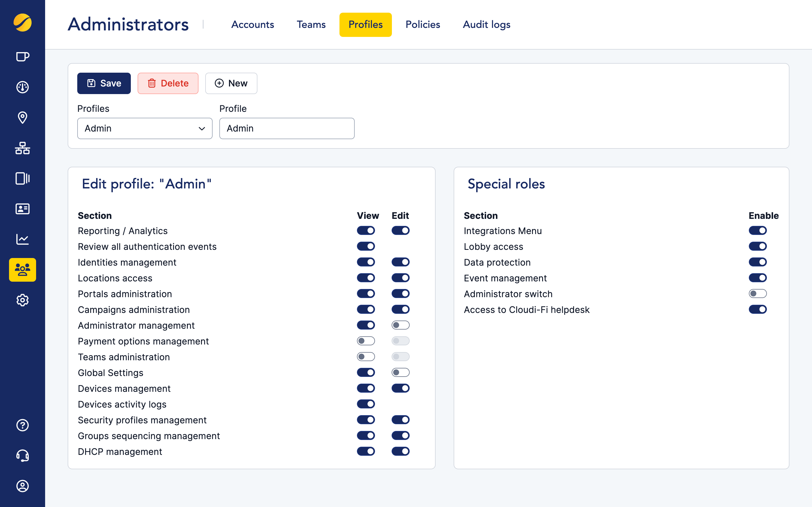Image resolution: width=812 pixels, height=507 pixels.
Task: Create a profile with the New button
Action: pos(231,83)
